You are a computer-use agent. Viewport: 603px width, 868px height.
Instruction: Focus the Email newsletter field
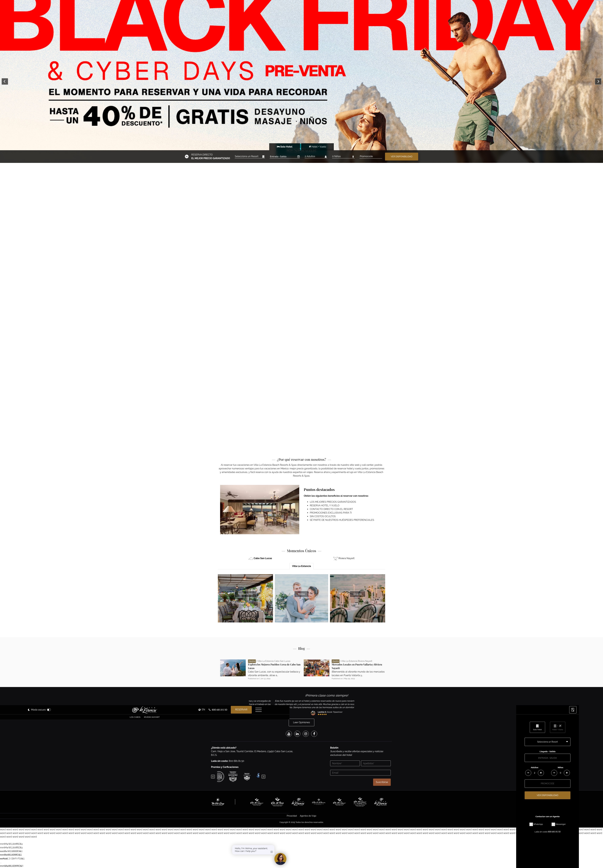coord(360,773)
